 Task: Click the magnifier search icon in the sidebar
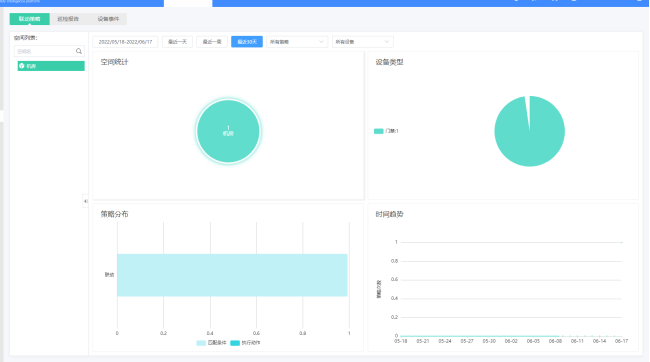tap(79, 51)
